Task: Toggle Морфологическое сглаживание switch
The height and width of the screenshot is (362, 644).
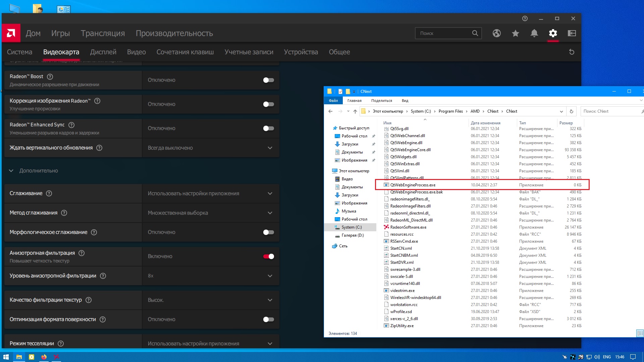Action: pos(269,232)
